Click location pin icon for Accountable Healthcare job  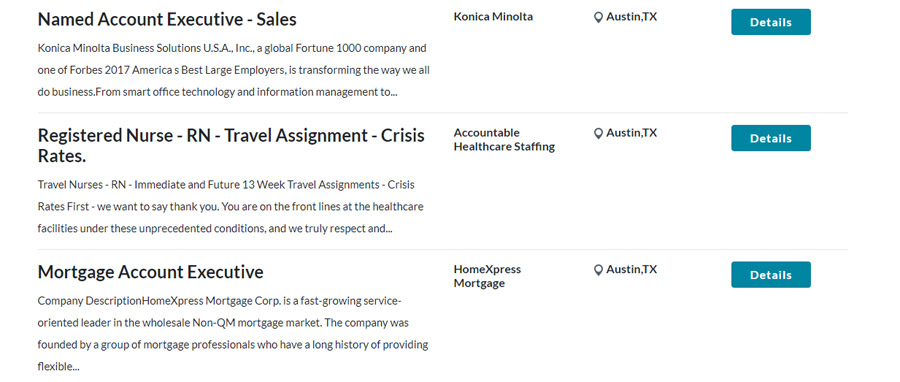click(598, 134)
